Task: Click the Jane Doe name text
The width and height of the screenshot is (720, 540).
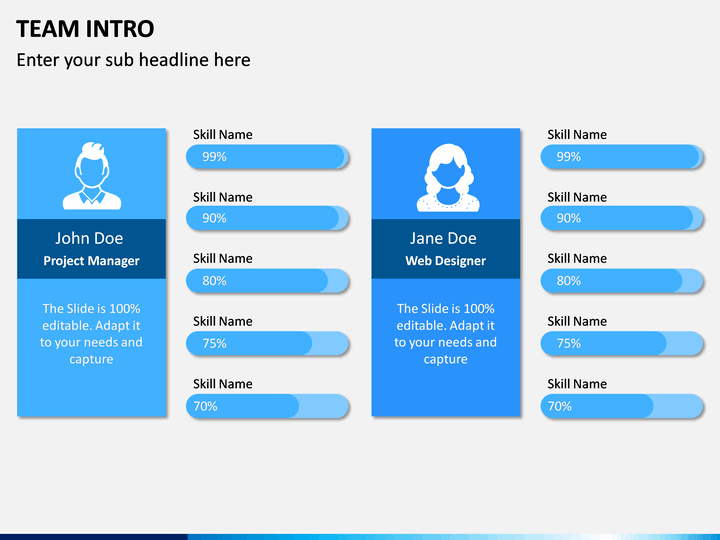Action: click(x=443, y=238)
